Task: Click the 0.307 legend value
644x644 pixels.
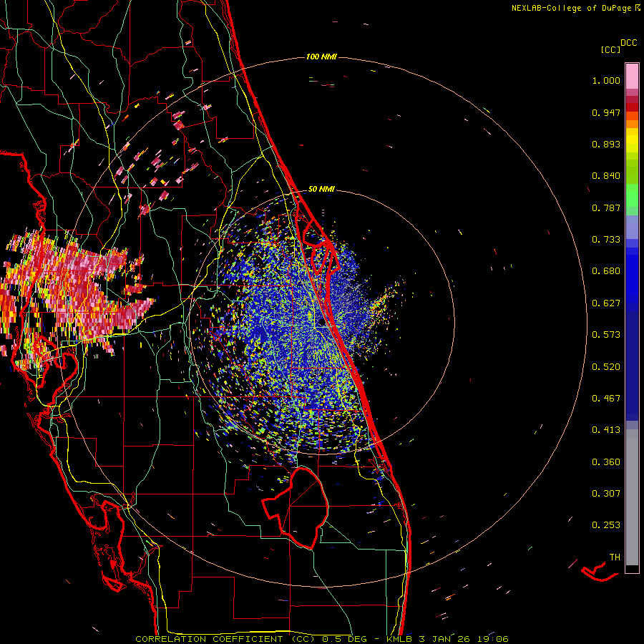Action: coord(606,494)
